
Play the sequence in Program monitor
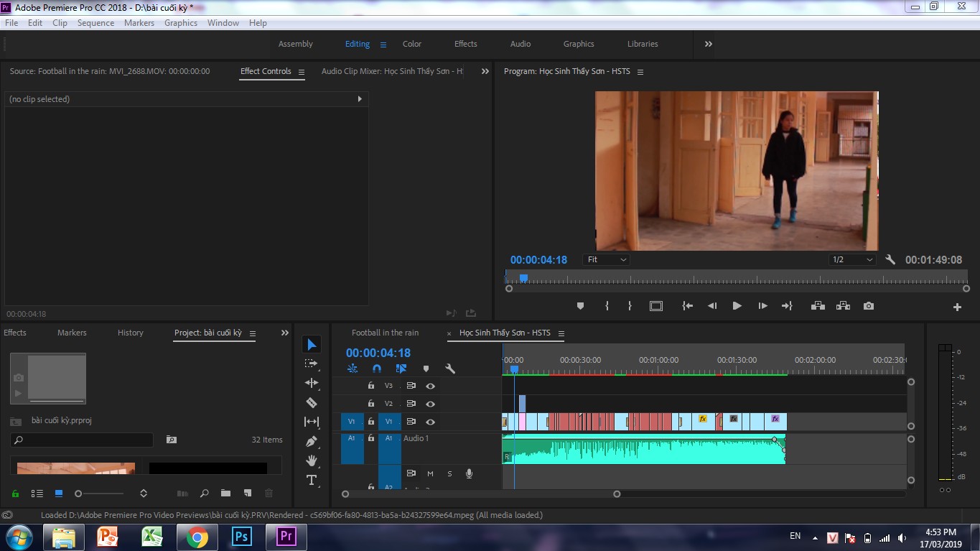[737, 306]
